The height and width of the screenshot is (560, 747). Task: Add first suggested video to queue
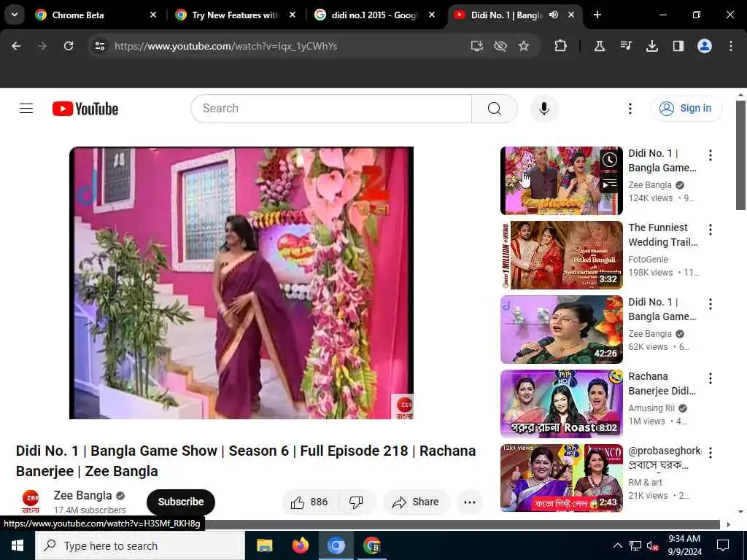point(609,184)
